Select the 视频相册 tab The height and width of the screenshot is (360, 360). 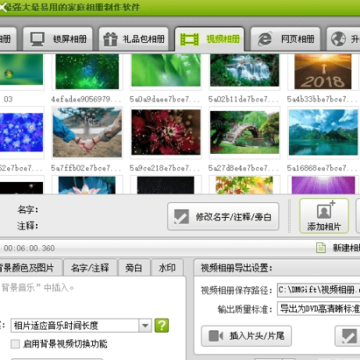(x=209, y=39)
